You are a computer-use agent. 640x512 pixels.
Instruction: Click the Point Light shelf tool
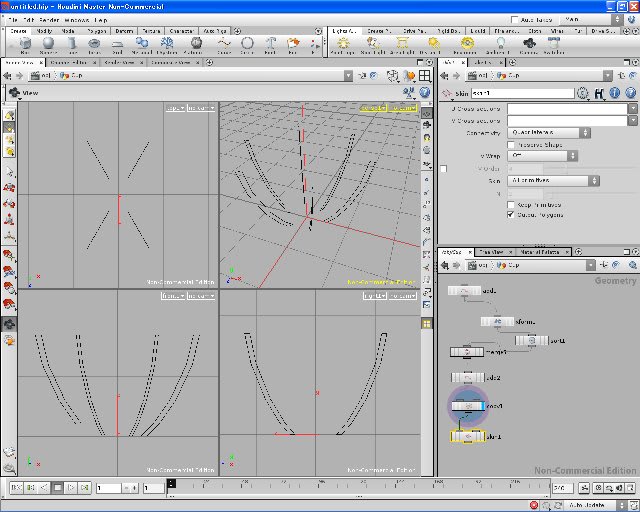pos(342,45)
